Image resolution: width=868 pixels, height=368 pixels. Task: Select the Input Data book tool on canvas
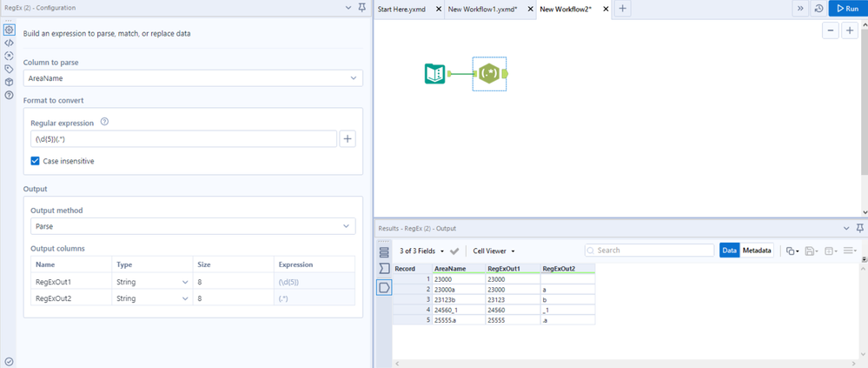434,73
